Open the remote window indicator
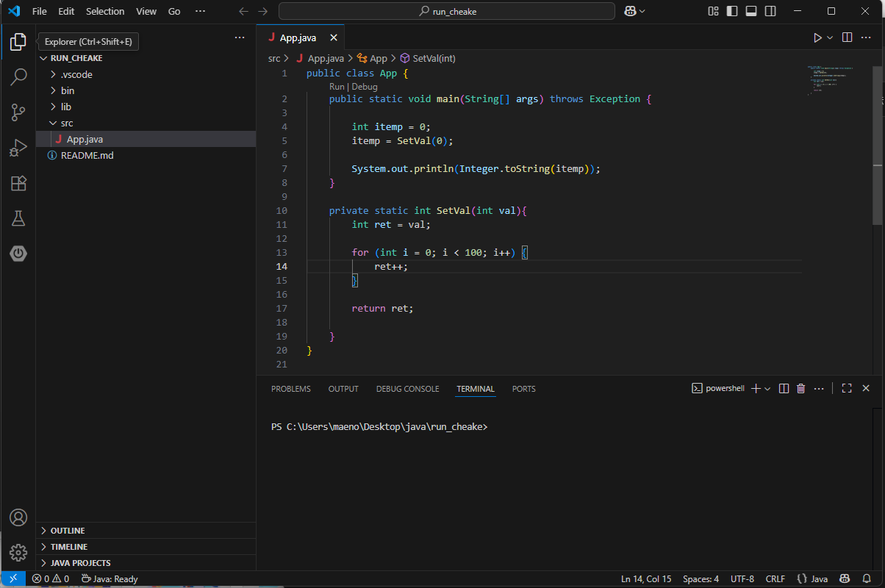This screenshot has width=885, height=588. tap(12, 579)
